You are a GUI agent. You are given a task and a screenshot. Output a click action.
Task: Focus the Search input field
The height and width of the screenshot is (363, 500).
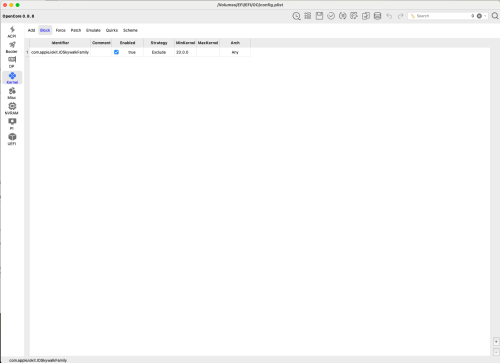coord(442,16)
